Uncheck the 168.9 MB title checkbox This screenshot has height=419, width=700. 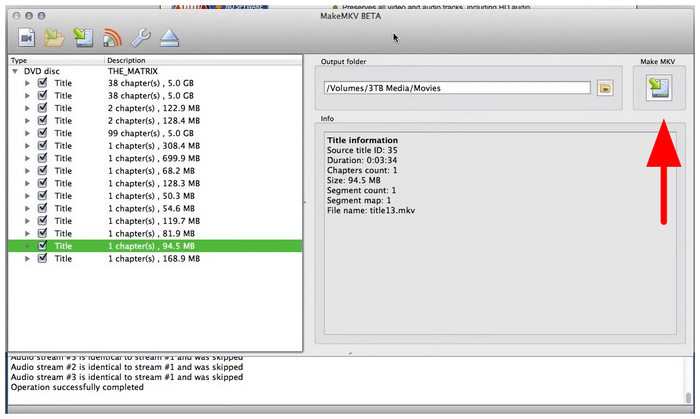click(x=42, y=258)
